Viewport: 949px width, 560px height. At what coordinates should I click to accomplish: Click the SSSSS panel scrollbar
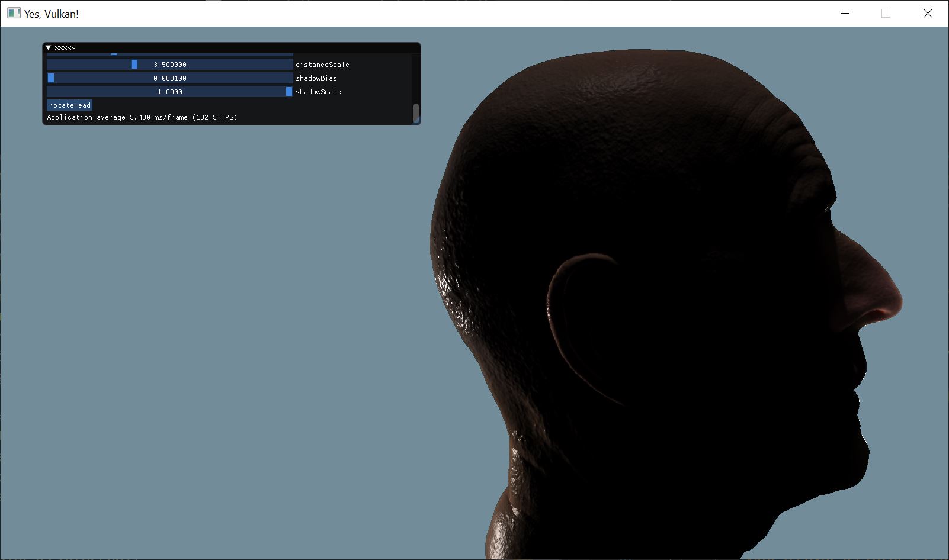(416, 113)
